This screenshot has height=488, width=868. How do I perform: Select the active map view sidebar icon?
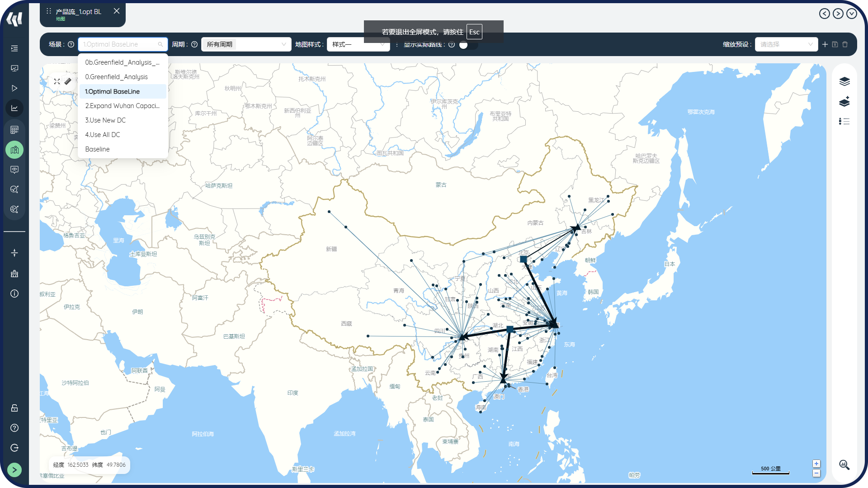click(x=14, y=150)
